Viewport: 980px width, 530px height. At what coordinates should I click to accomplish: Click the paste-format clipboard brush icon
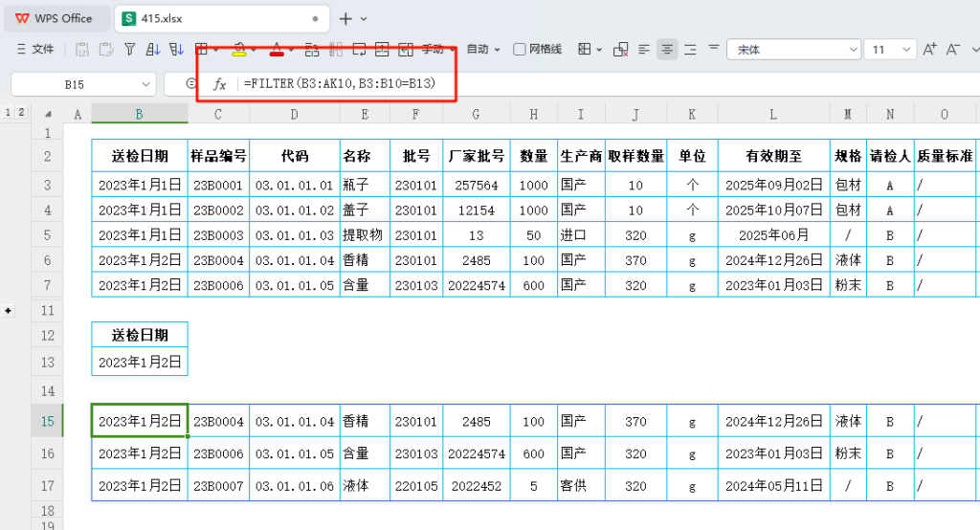coord(106,50)
